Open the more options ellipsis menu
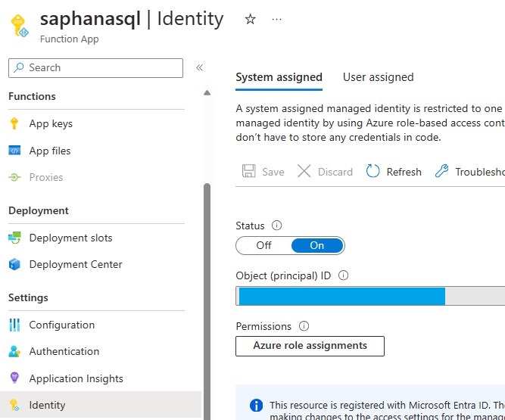This screenshot has width=505, height=420. click(276, 20)
